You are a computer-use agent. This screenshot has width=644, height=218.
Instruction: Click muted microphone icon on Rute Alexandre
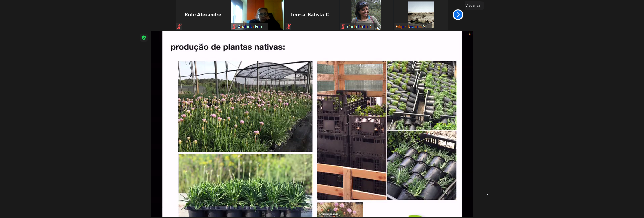point(179,26)
